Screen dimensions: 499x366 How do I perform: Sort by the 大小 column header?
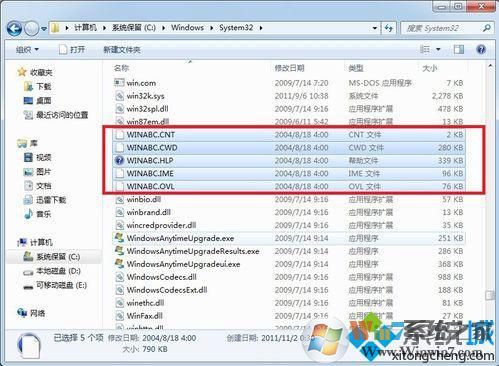click(x=430, y=68)
